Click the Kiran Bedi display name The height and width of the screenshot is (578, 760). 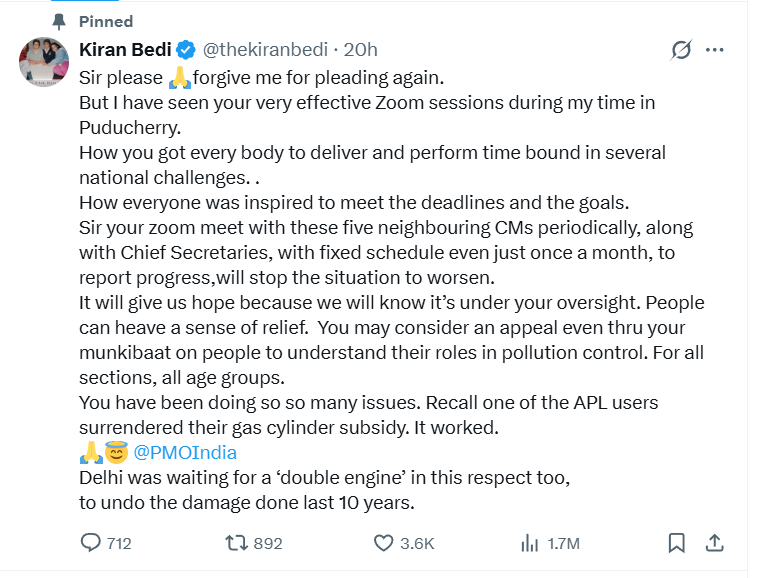coord(126,49)
